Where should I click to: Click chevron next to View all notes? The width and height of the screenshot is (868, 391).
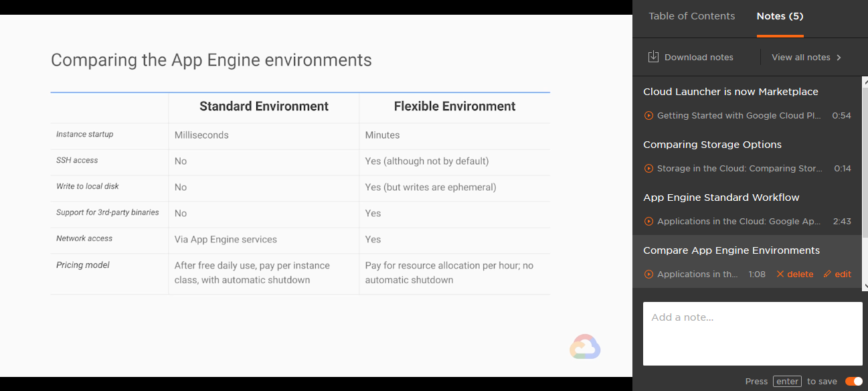[839, 58]
